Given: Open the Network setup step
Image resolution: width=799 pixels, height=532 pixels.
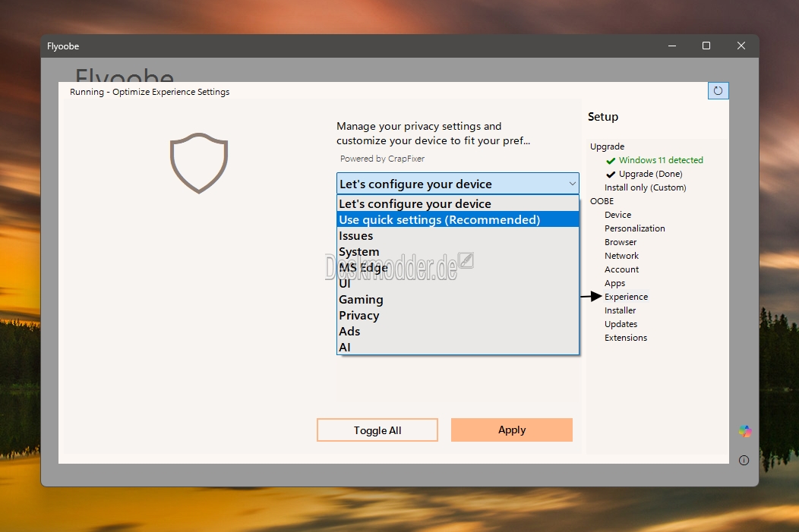Looking at the screenshot, I should click(x=621, y=256).
